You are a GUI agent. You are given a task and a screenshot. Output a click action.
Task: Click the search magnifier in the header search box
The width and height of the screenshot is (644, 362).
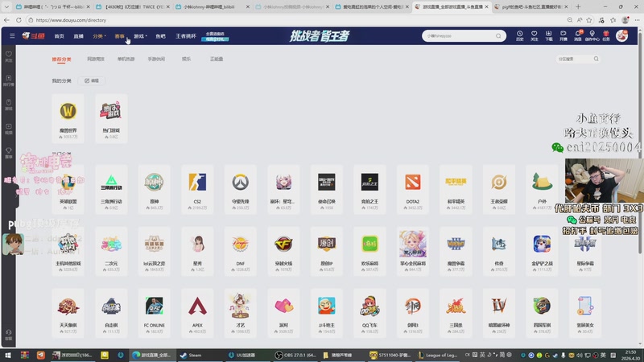498,36
